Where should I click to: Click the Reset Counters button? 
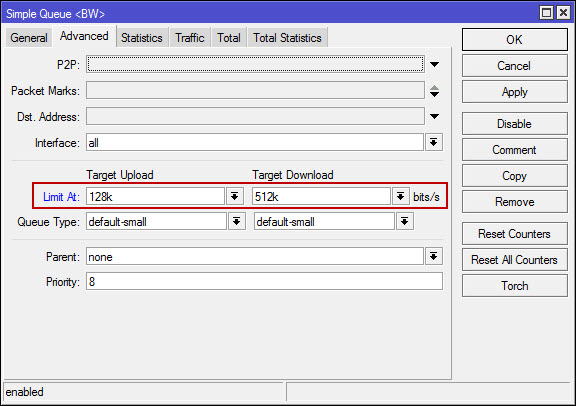pyautogui.click(x=514, y=234)
